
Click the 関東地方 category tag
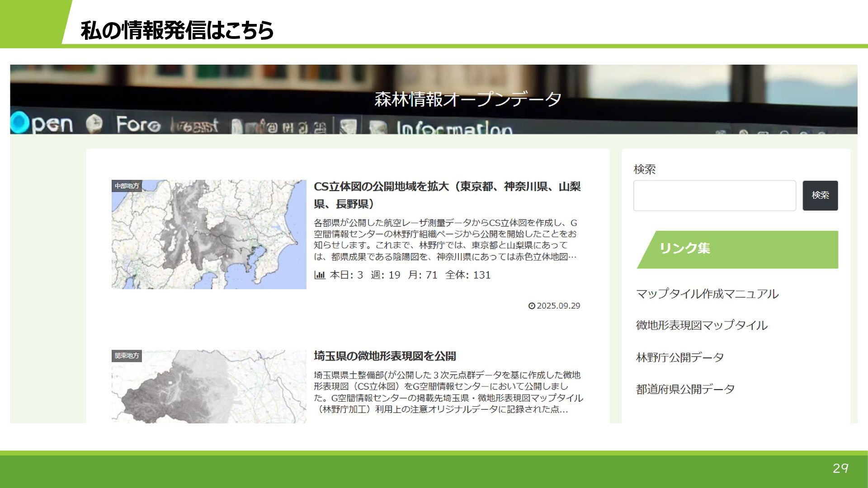[x=127, y=356]
